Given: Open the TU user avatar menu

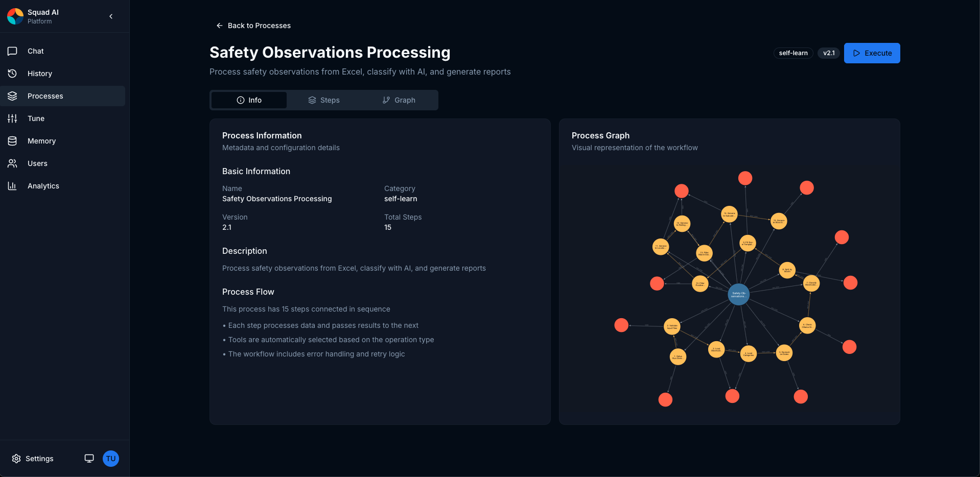Looking at the screenshot, I should tap(111, 459).
